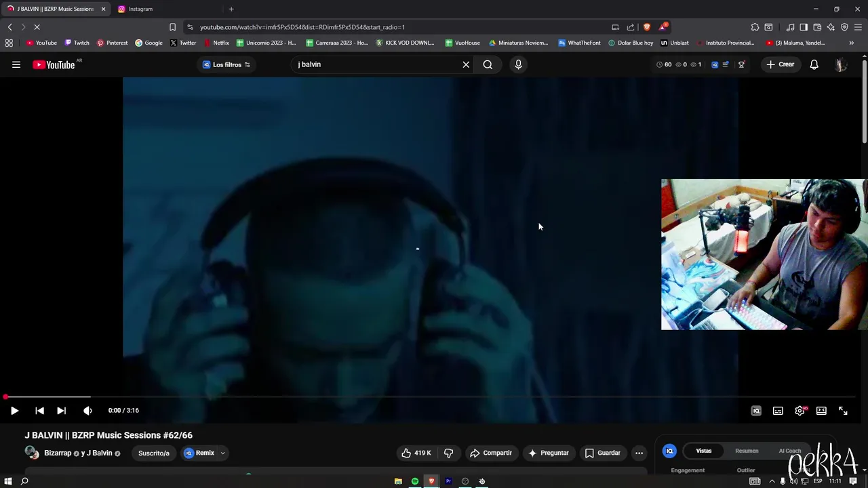
Task: Dislike the video
Action: pyautogui.click(x=448, y=453)
